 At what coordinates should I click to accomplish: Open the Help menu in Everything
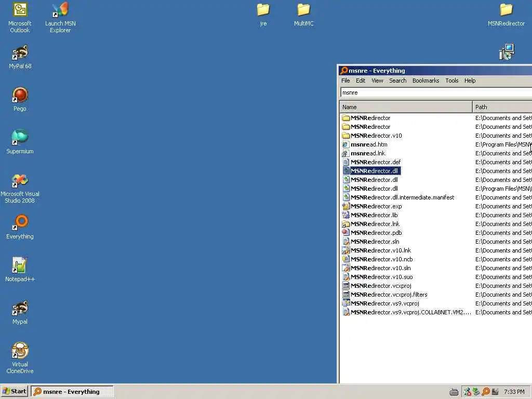[470, 81]
